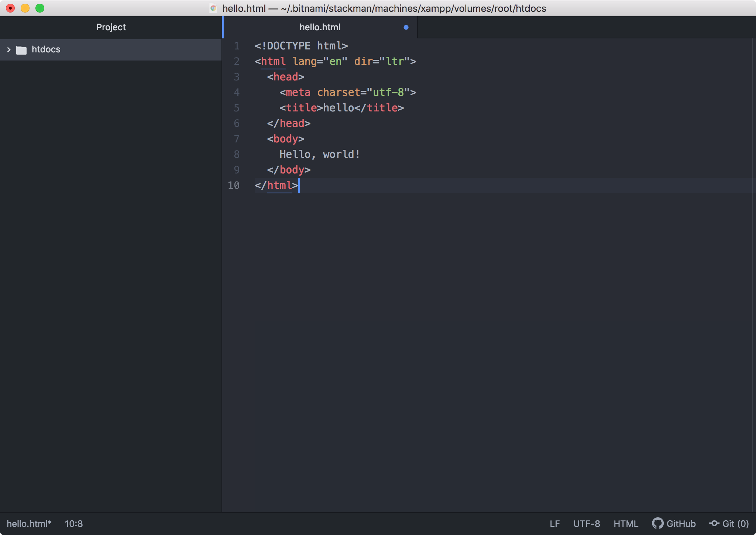
Task: Click the green fullscreen window button
Action: [x=40, y=8]
